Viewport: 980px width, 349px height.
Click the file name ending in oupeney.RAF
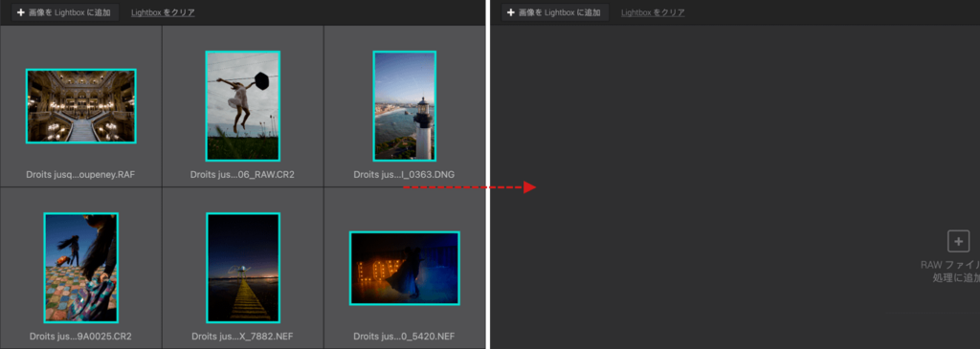click(x=80, y=175)
